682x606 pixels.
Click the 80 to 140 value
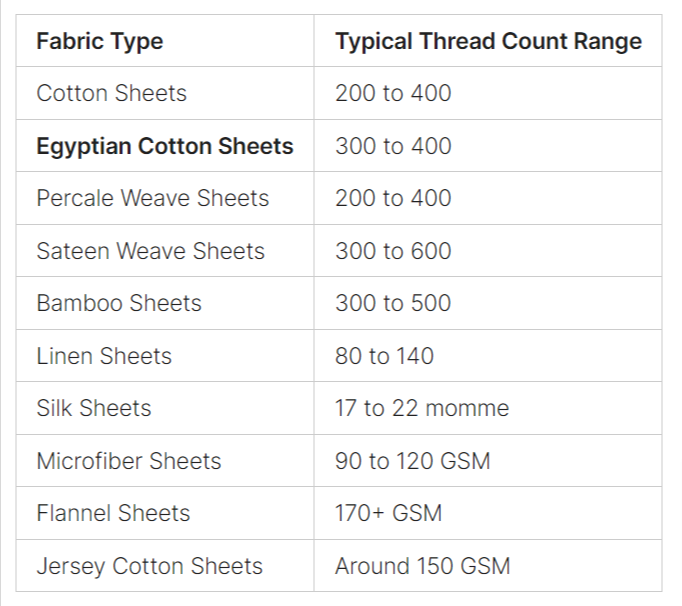coord(384,356)
